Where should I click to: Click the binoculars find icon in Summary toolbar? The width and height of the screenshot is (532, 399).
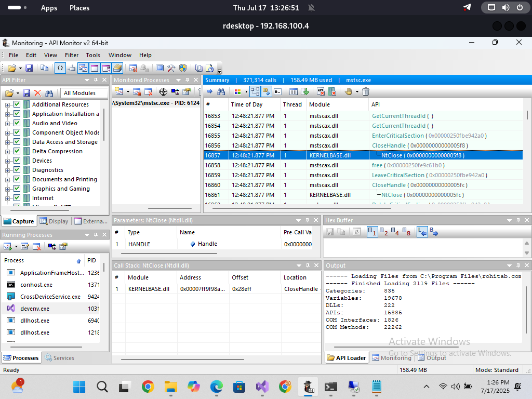(221, 91)
